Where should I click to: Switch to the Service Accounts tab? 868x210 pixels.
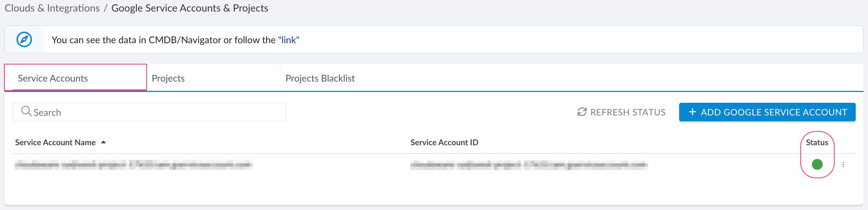[x=53, y=78]
